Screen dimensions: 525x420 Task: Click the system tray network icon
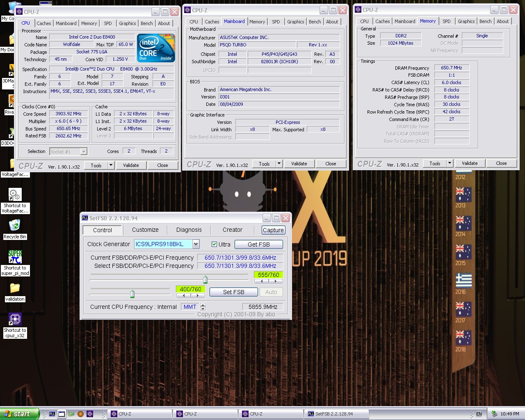[495, 414]
